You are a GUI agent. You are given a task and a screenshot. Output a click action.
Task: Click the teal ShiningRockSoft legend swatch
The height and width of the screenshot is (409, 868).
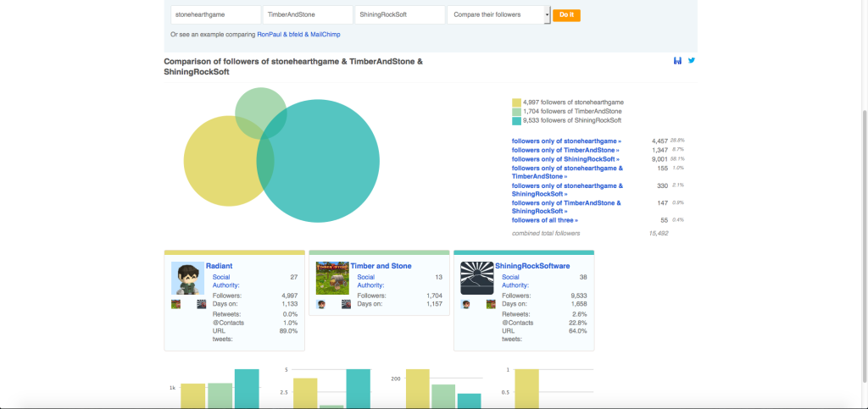pyautogui.click(x=516, y=121)
